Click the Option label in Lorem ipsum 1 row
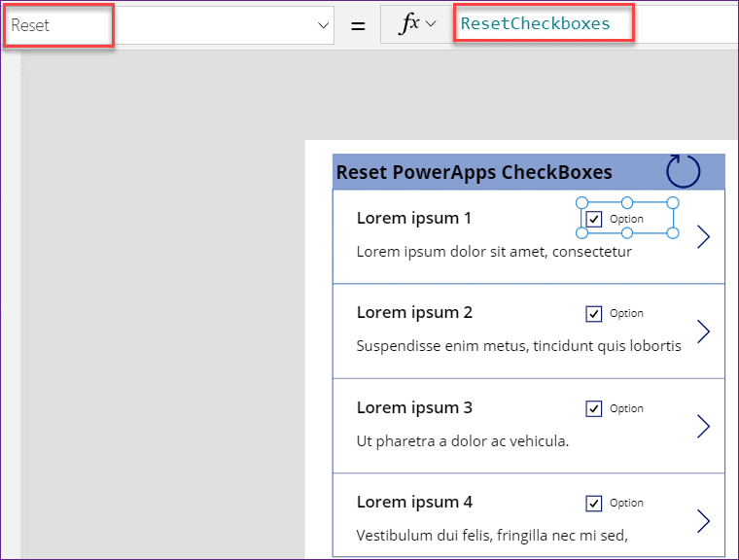The width and height of the screenshot is (739, 560). [x=626, y=219]
